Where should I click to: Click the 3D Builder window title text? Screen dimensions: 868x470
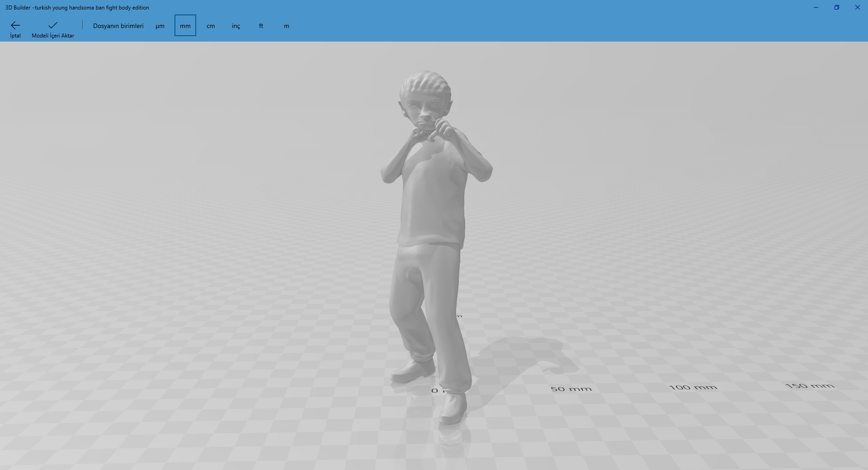pyautogui.click(x=77, y=8)
